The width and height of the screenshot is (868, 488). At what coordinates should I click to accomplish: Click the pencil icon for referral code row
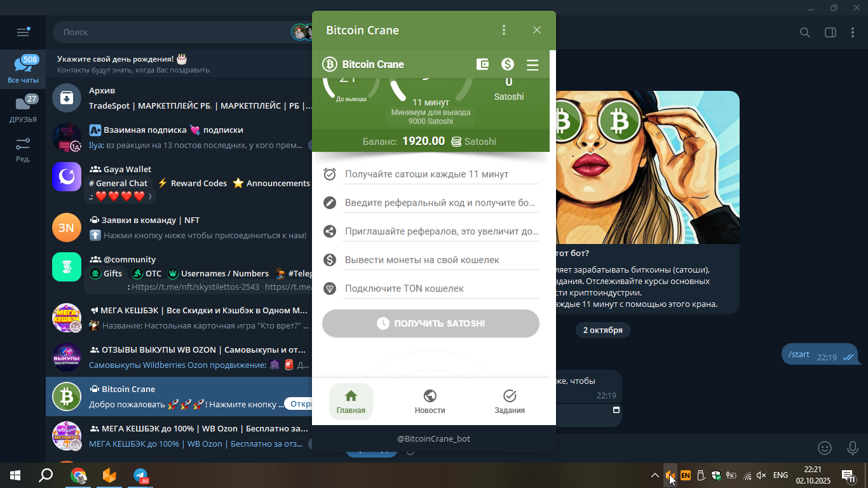(330, 203)
